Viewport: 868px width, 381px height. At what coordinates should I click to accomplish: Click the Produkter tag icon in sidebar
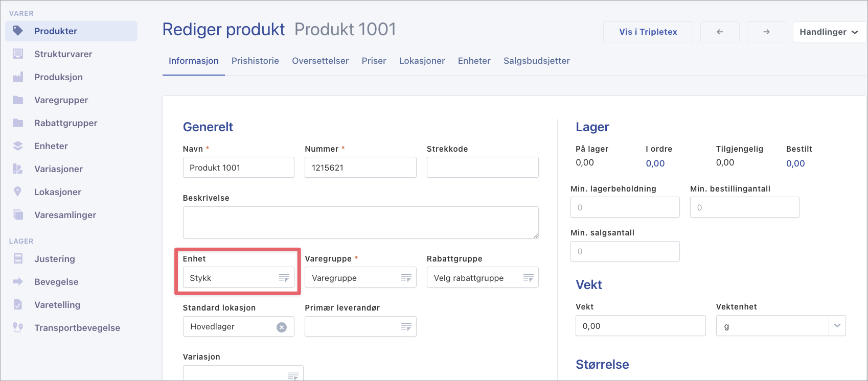click(18, 31)
